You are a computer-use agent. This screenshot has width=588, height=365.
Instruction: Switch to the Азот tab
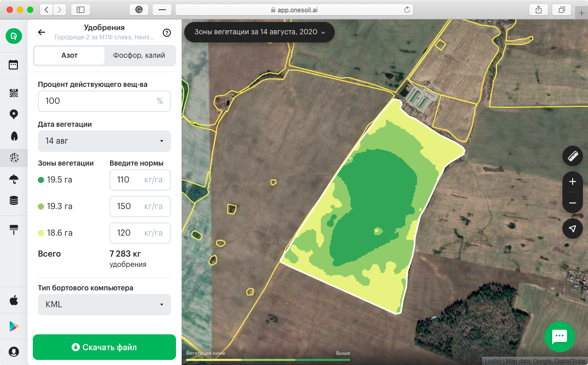coord(70,55)
